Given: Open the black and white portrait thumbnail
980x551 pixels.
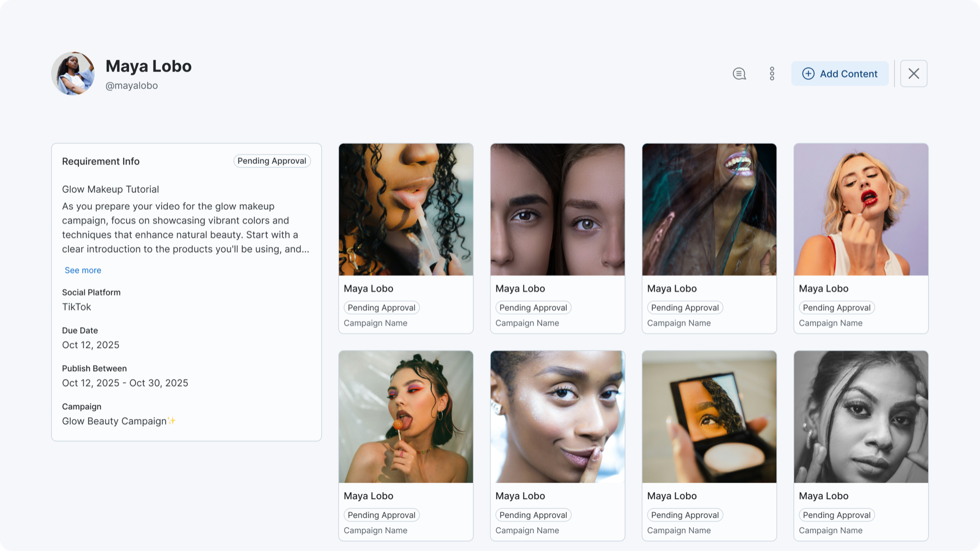Looking at the screenshot, I should click(861, 417).
